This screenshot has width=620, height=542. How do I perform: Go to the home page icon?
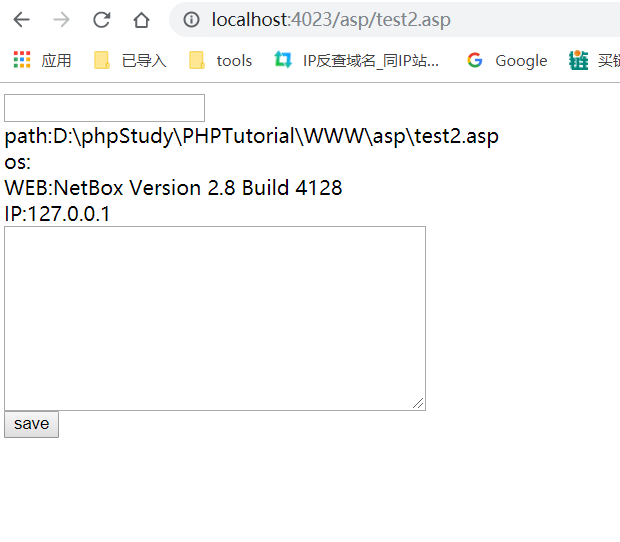coord(141,20)
